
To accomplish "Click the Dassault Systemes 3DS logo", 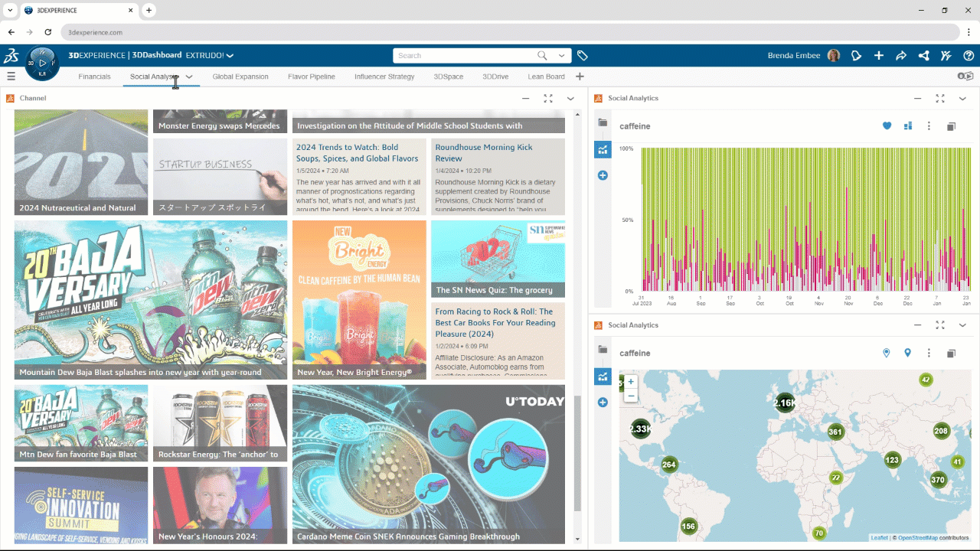I will (x=11, y=55).
